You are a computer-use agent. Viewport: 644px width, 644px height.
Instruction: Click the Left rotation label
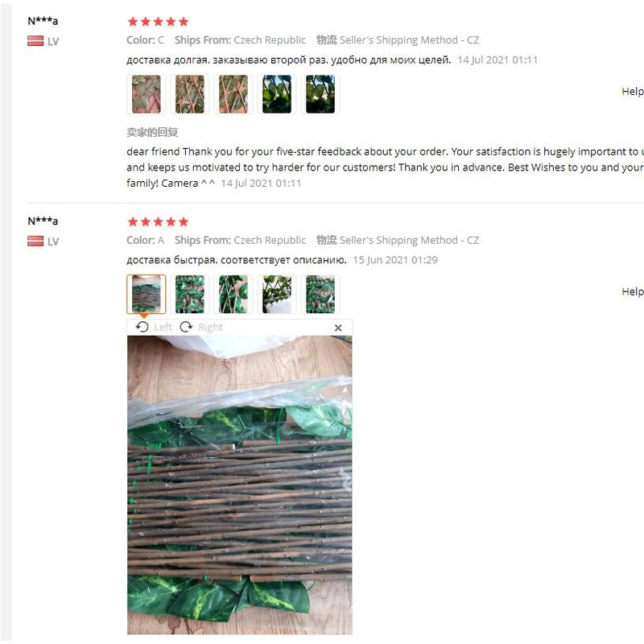point(163,327)
